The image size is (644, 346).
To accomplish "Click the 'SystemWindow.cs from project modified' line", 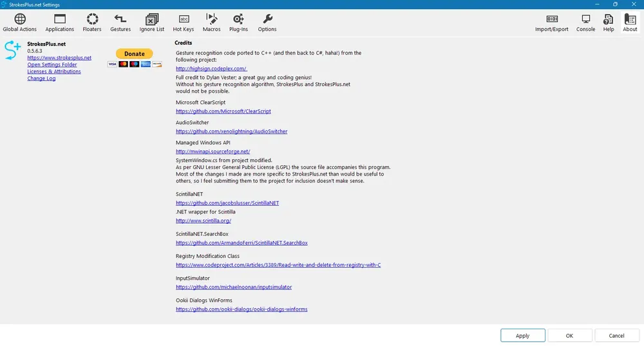I will 224,160.
